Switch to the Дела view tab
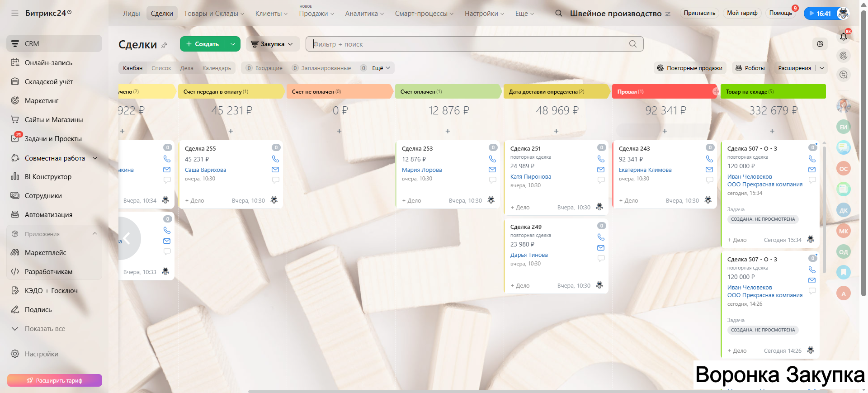The image size is (868, 393). (x=187, y=68)
